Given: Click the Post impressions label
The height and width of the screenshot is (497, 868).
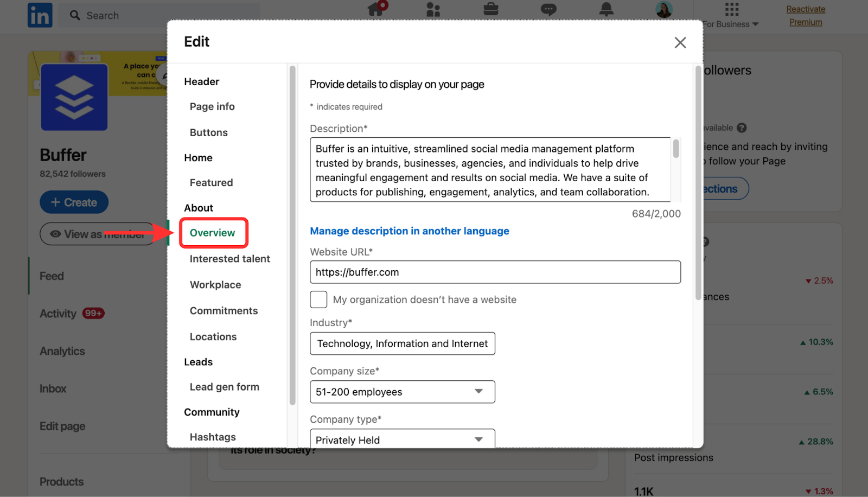Looking at the screenshot, I should (x=674, y=458).
